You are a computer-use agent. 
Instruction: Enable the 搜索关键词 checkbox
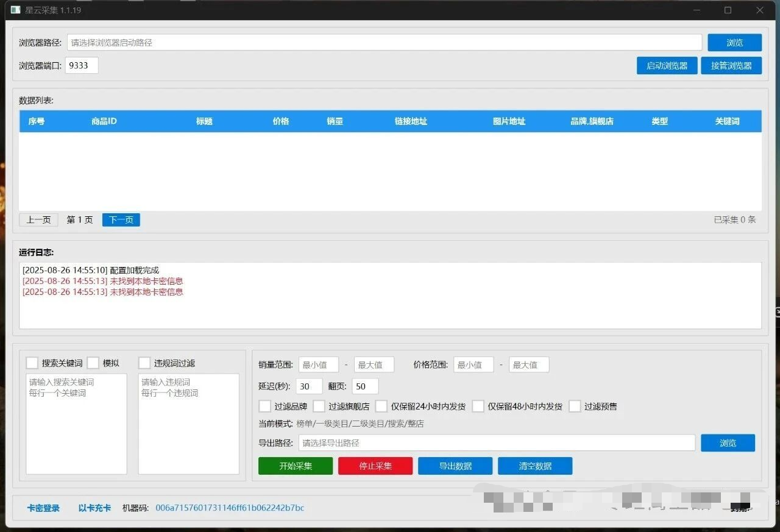point(32,363)
